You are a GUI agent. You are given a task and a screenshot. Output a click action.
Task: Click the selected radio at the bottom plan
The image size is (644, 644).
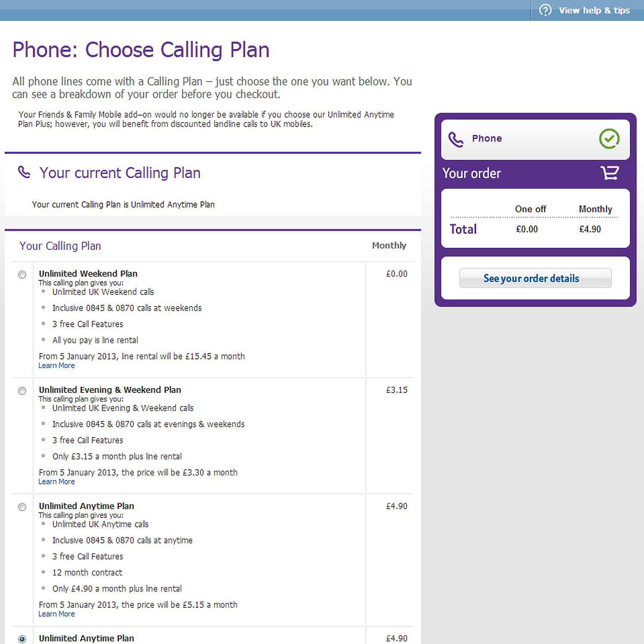coord(22,638)
